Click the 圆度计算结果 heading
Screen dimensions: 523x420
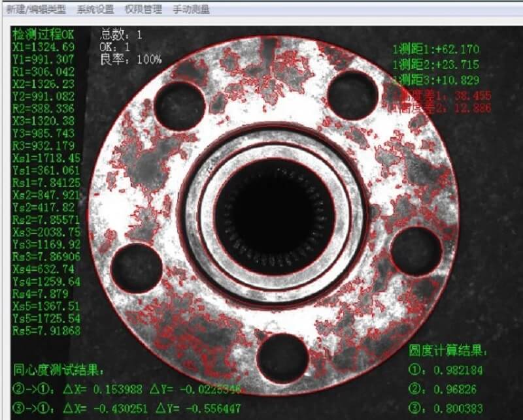coord(448,351)
